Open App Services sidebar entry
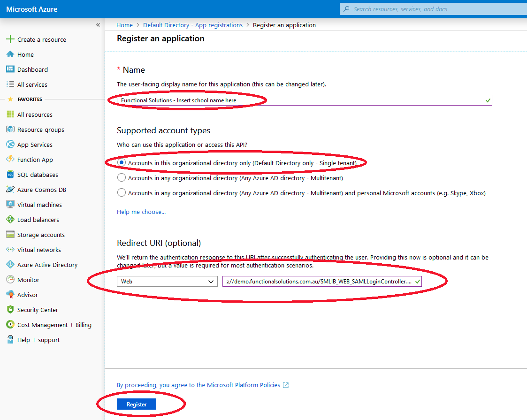 click(x=35, y=145)
